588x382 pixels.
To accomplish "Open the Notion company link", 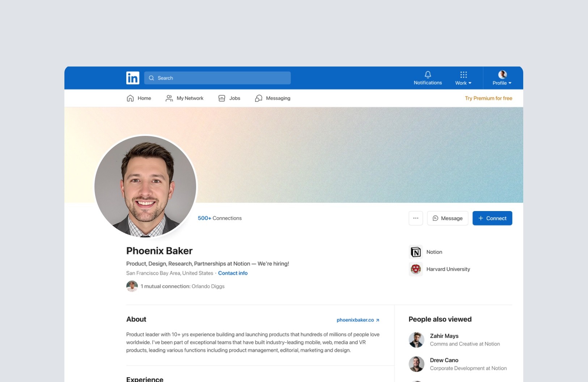I will click(434, 252).
